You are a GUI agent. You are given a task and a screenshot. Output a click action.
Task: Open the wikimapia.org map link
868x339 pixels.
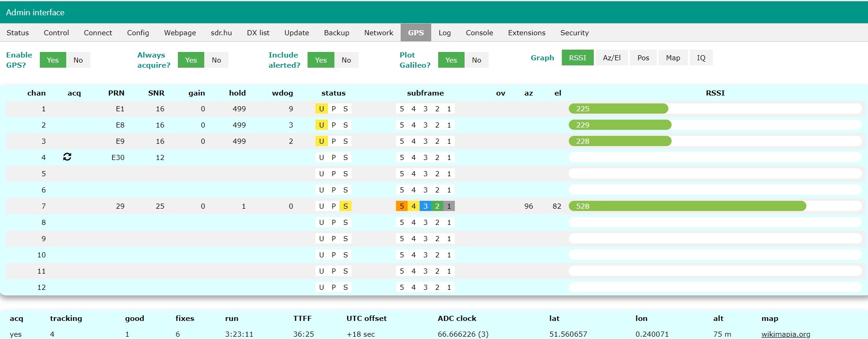[x=786, y=334]
